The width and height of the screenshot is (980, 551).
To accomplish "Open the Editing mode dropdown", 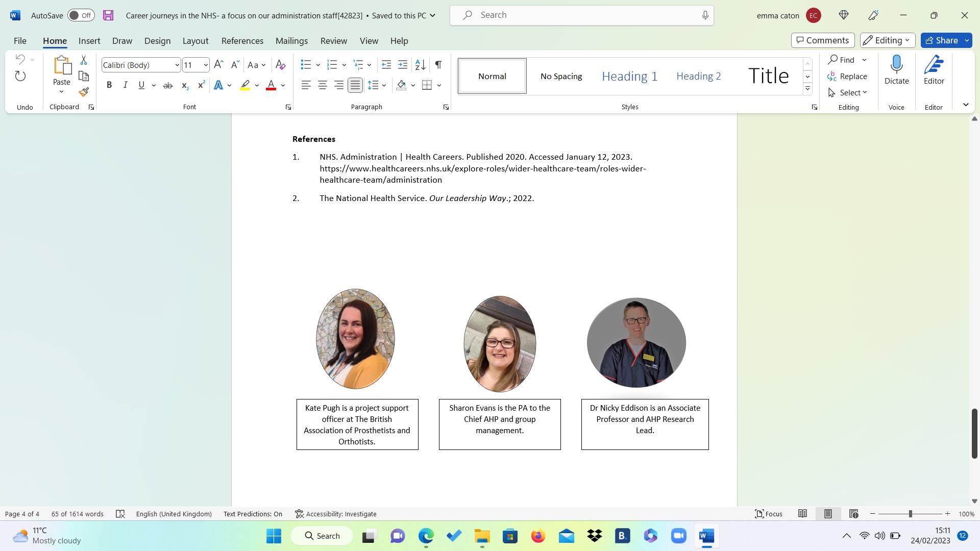I will pos(887,40).
